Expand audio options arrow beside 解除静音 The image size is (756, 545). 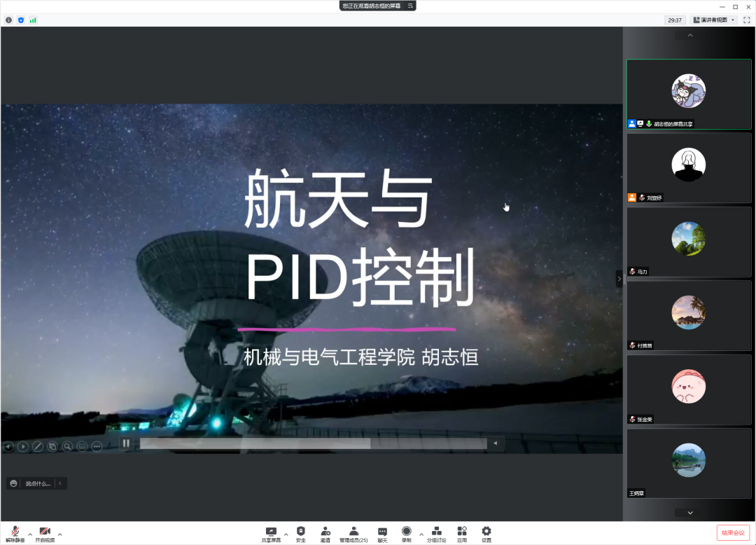pyautogui.click(x=30, y=534)
